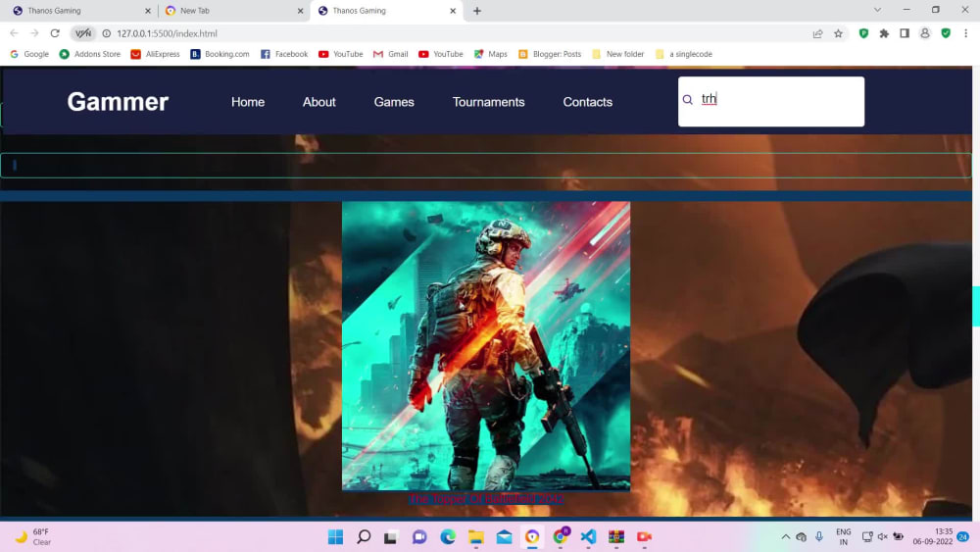Open the Tournaments nav link
The height and width of the screenshot is (552, 980).
tap(489, 102)
